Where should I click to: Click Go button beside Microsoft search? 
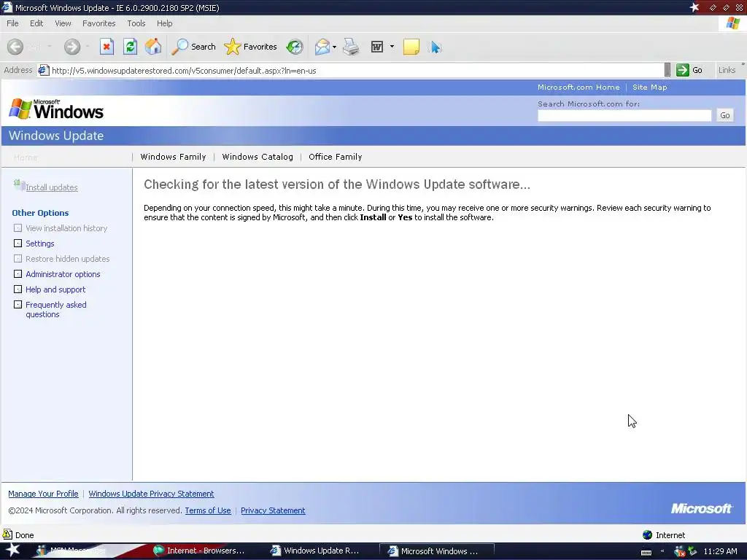724,115
